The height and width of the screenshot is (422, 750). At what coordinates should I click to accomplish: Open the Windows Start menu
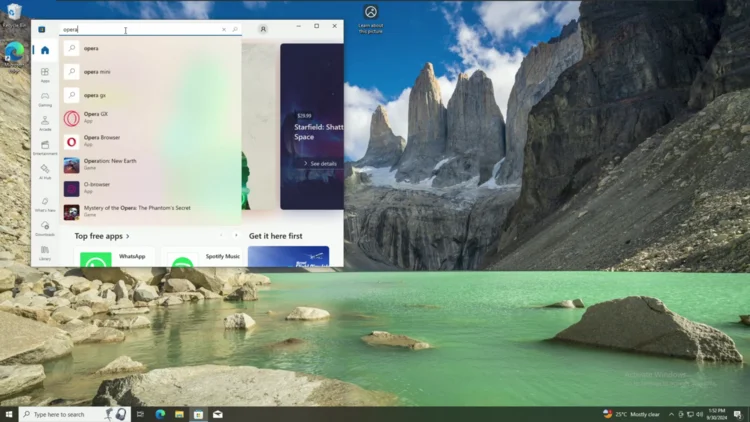tap(9, 414)
